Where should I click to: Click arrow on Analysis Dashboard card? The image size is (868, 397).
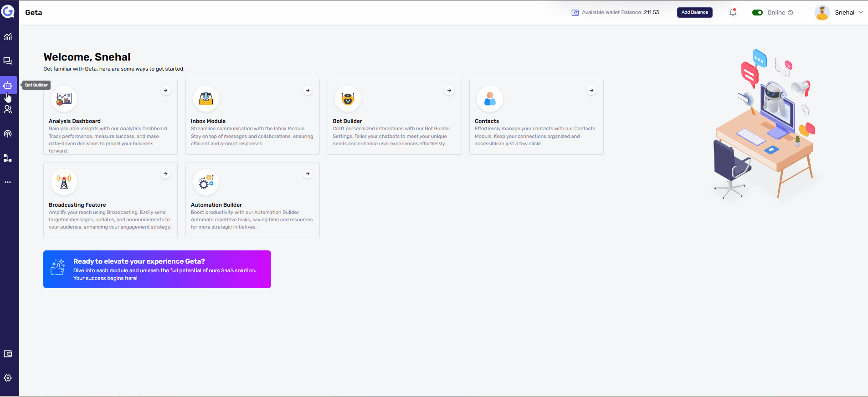coord(165,91)
